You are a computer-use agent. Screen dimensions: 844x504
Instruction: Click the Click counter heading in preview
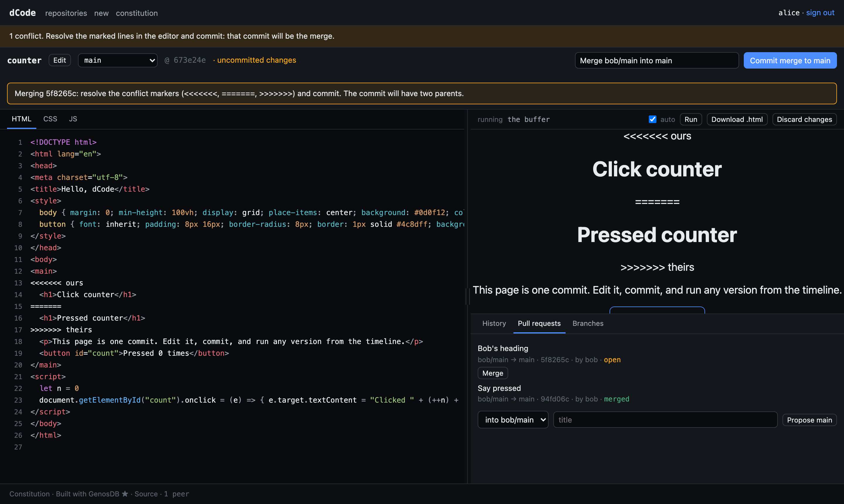point(657,169)
